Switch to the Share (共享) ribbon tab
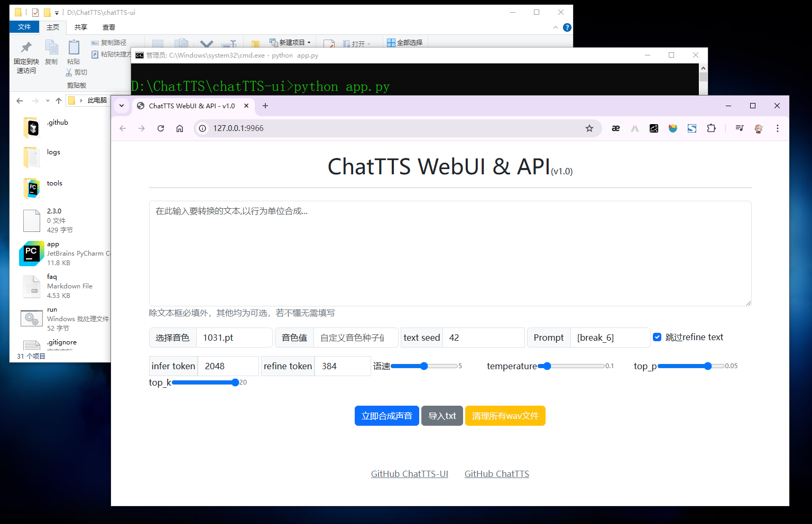 point(81,27)
